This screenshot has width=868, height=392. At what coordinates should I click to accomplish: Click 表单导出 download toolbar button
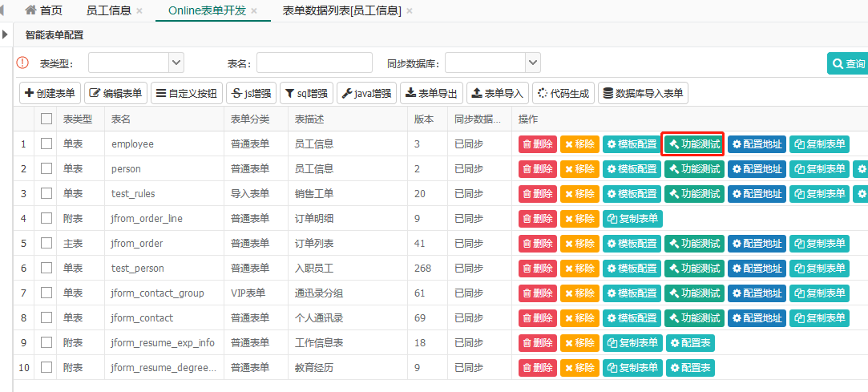pos(431,94)
